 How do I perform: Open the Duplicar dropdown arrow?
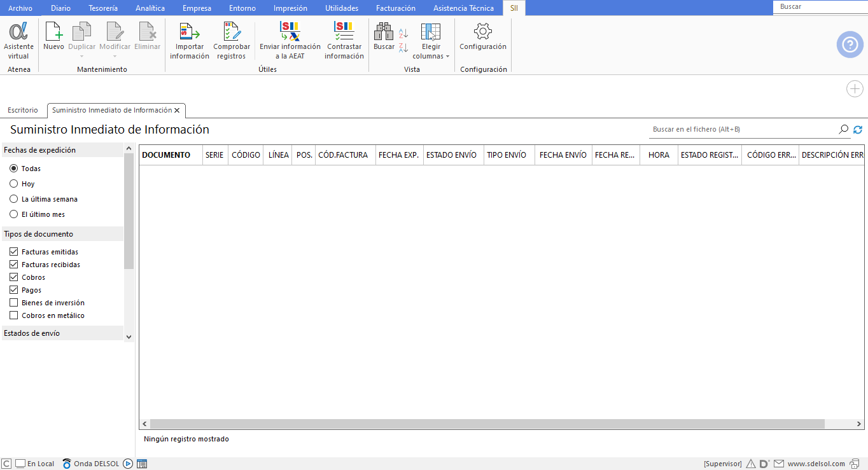click(x=82, y=57)
